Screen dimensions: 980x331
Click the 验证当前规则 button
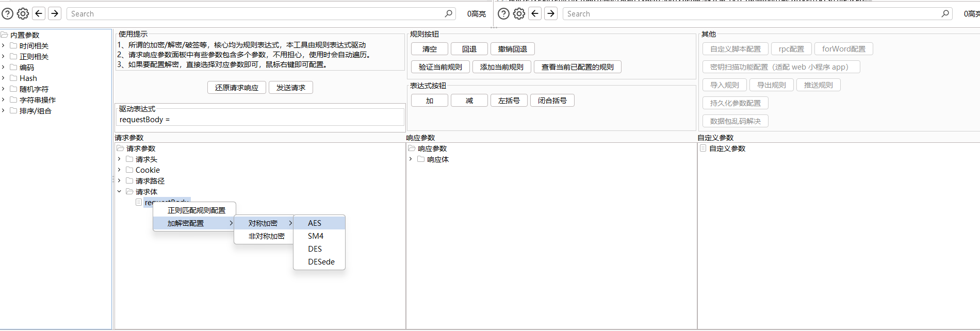440,67
